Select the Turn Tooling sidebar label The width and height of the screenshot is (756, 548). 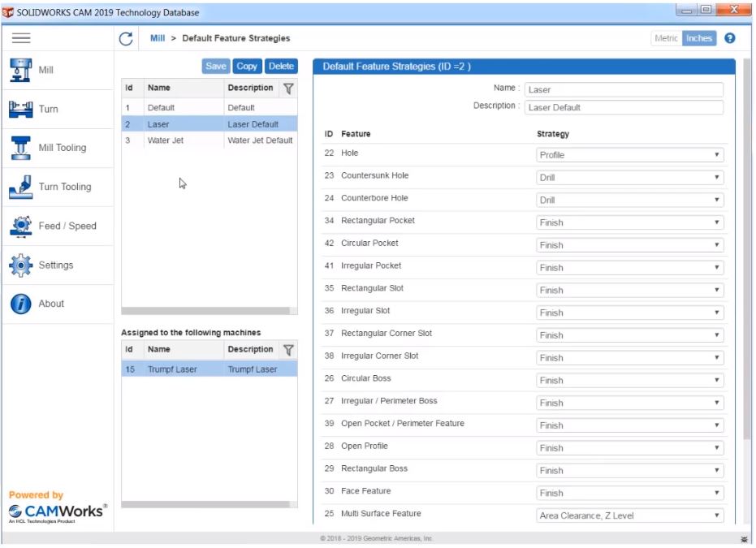(x=65, y=187)
